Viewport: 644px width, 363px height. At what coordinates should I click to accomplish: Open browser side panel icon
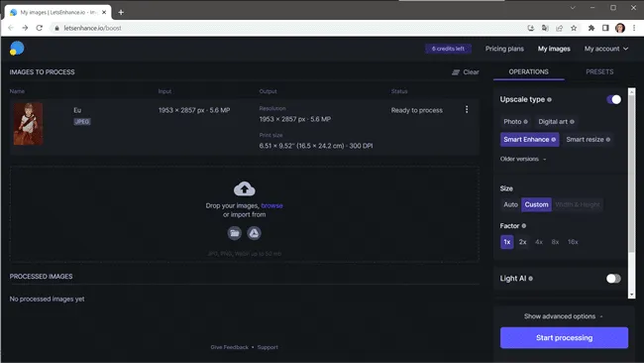605,28
